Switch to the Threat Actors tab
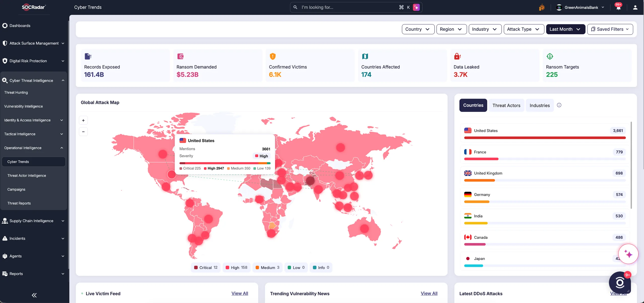This screenshot has height=303, width=644. 506,105
